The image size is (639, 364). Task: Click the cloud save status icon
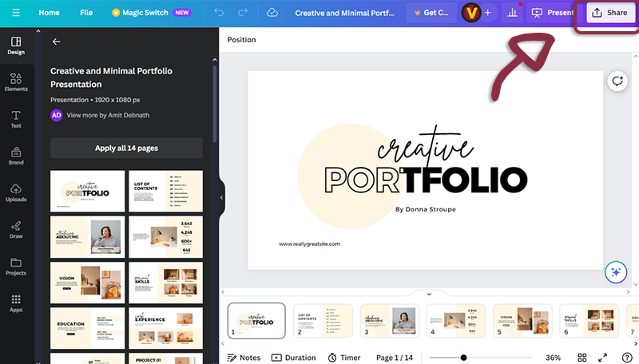[x=272, y=13]
